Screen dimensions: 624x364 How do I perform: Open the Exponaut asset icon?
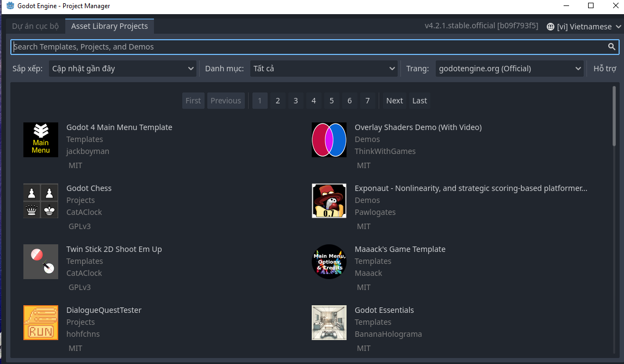point(329,201)
